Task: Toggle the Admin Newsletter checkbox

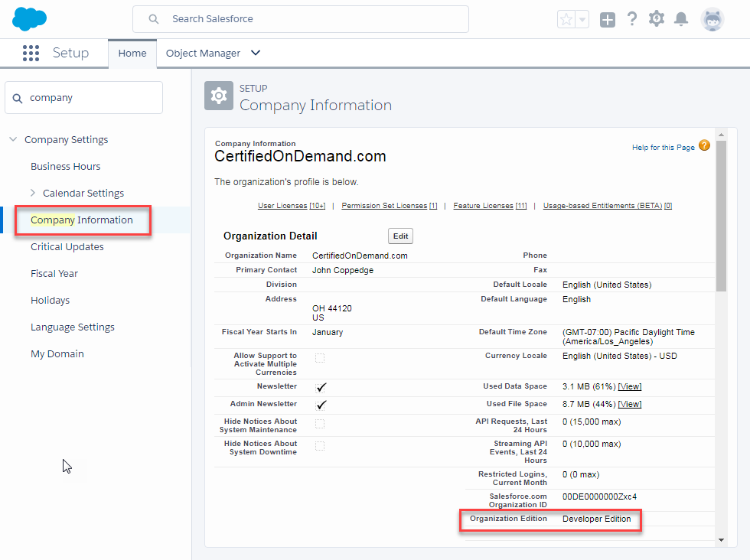Action: tap(321, 405)
